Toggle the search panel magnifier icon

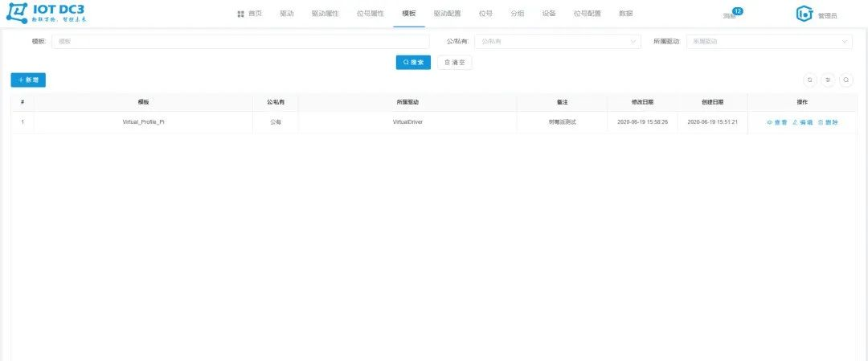pyautogui.click(x=846, y=80)
